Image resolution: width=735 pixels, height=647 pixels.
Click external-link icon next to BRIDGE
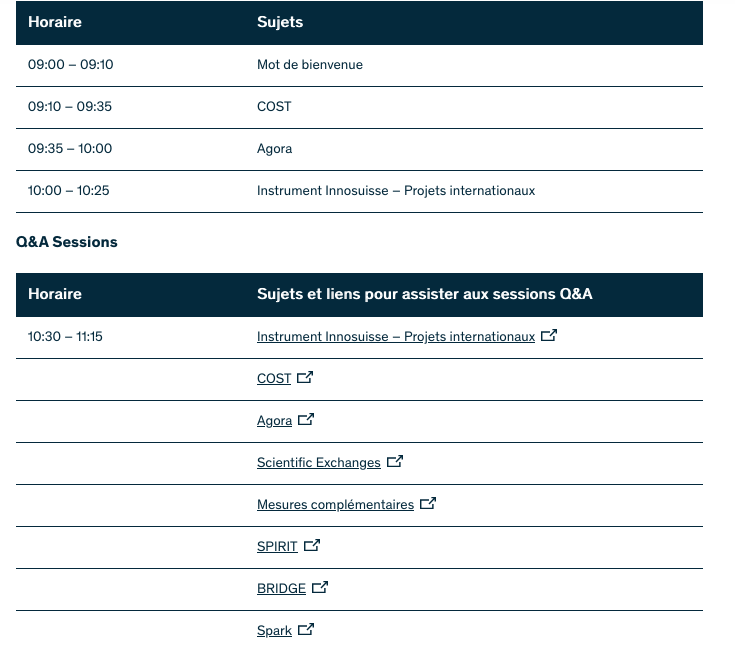(320, 588)
